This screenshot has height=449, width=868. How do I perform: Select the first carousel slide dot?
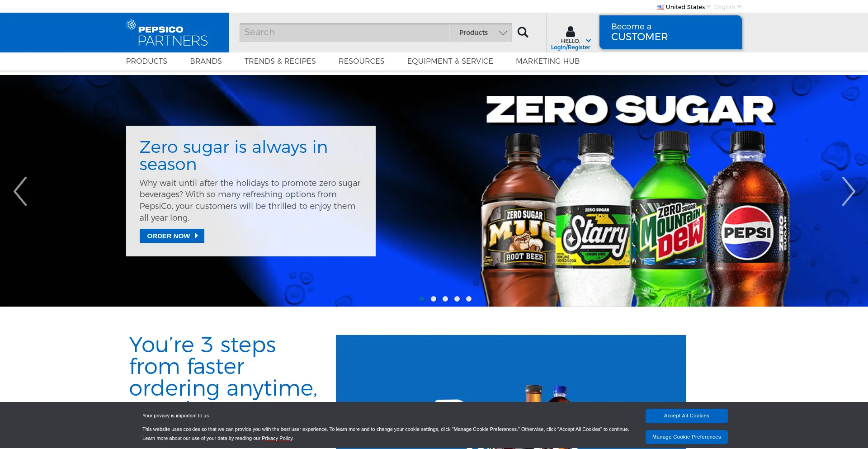click(422, 299)
